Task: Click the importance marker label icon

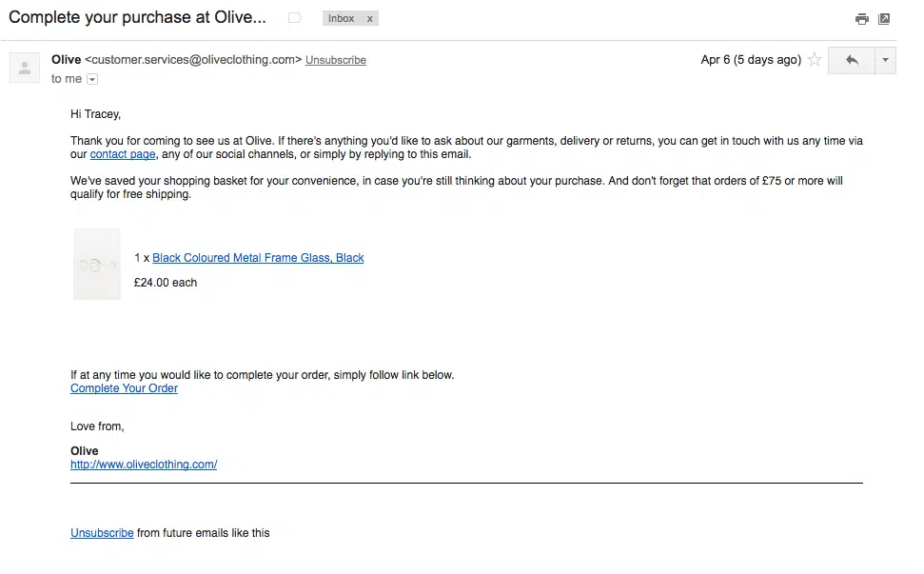Action: [x=294, y=18]
